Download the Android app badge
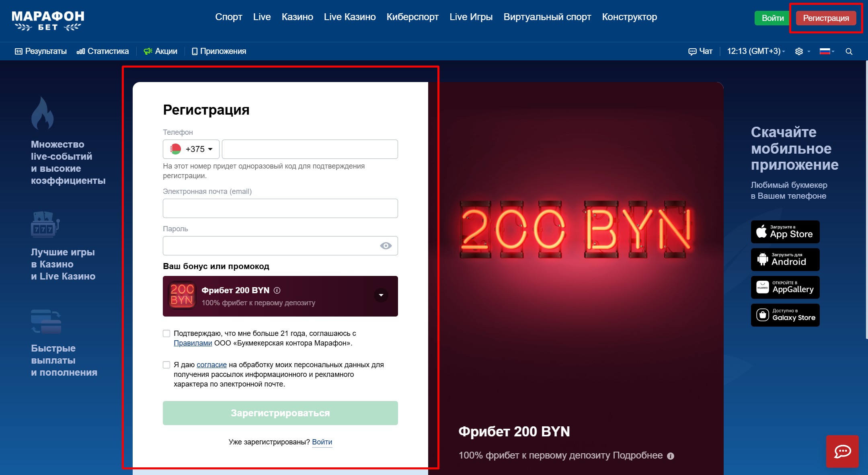Image resolution: width=868 pixels, height=475 pixels. click(785, 259)
